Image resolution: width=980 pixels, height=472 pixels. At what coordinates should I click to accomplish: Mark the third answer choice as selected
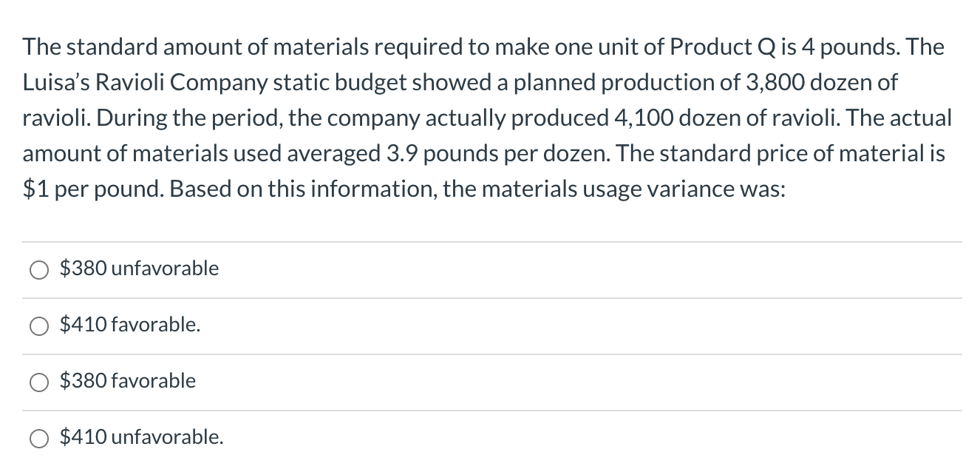38,382
